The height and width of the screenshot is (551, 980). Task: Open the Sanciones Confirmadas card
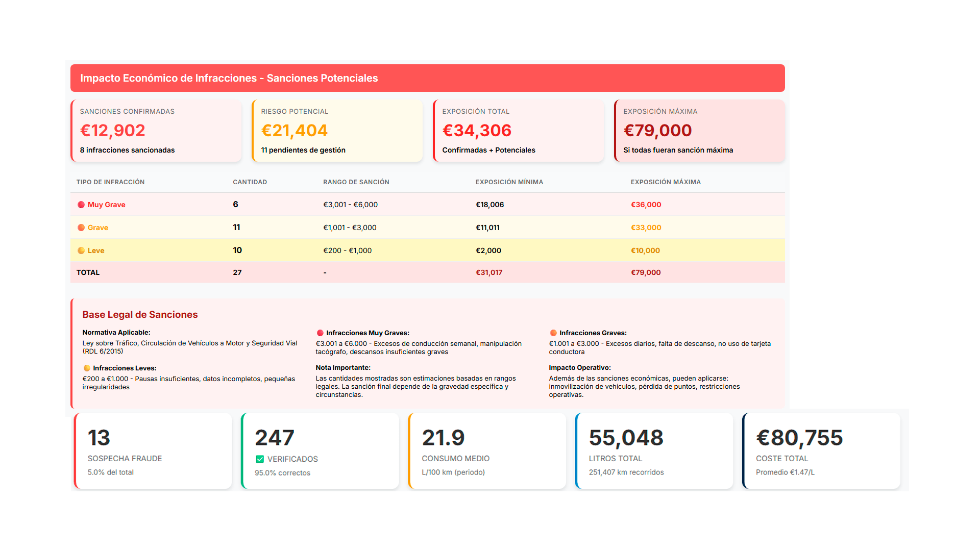tap(156, 131)
